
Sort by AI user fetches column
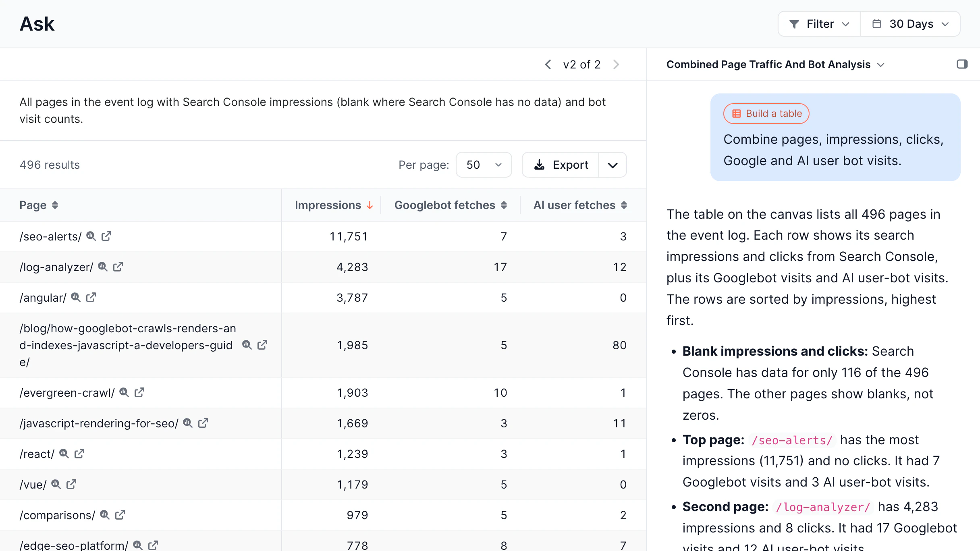(x=580, y=205)
